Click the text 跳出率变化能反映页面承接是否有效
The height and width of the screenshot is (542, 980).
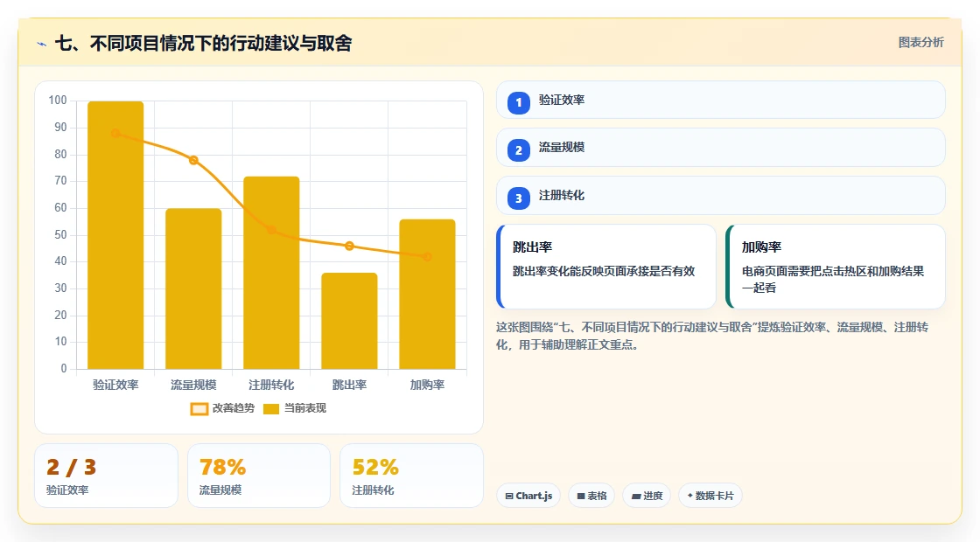tap(604, 271)
